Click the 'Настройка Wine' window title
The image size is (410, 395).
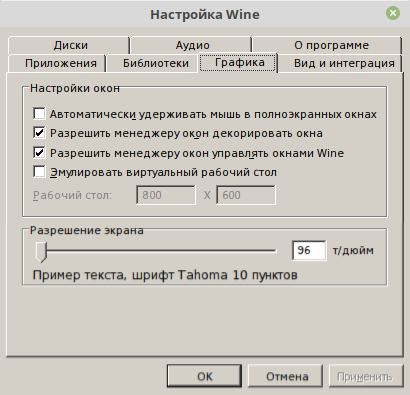pyautogui.click(x=205, y=14)
